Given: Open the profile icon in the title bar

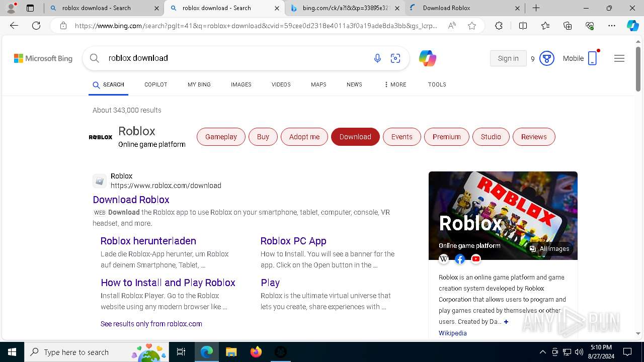Looking at the screenshot, I should 11,8.
